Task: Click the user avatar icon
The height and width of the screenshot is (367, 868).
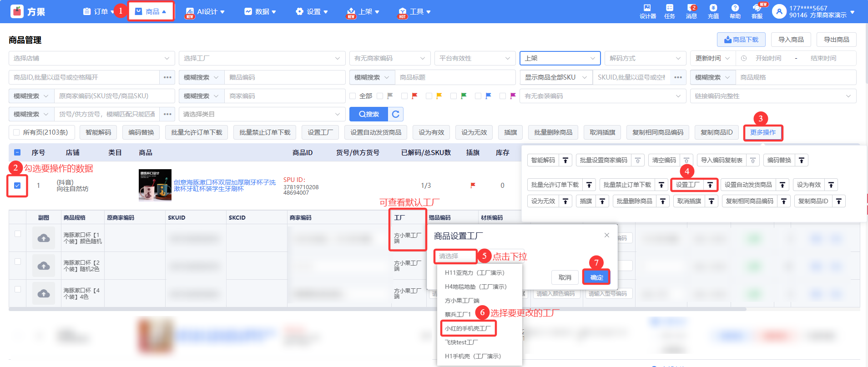Action: coord(779,11)
